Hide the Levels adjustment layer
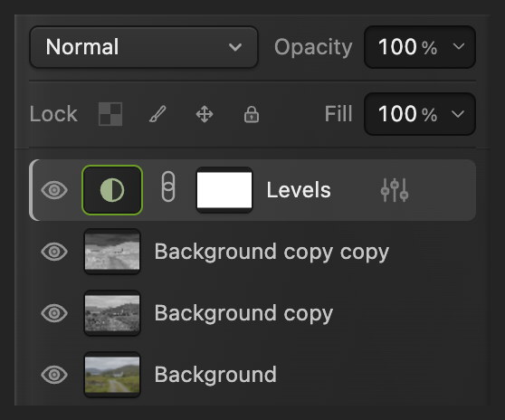This screenshot has width=505, height=420. tap(54, 190)
